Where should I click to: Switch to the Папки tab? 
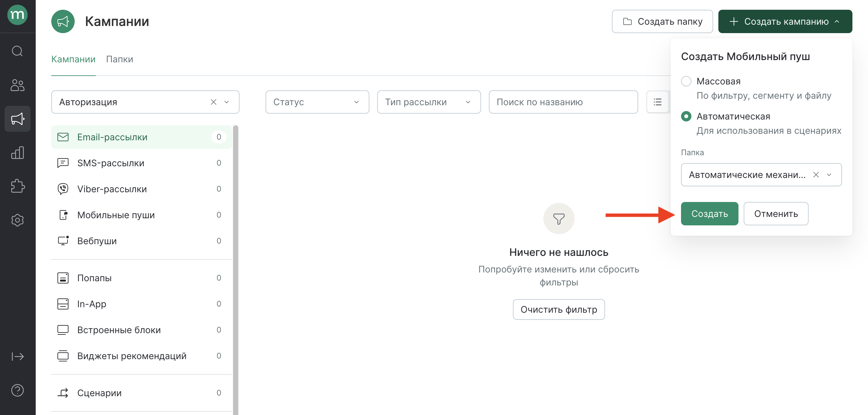[119, 59]
